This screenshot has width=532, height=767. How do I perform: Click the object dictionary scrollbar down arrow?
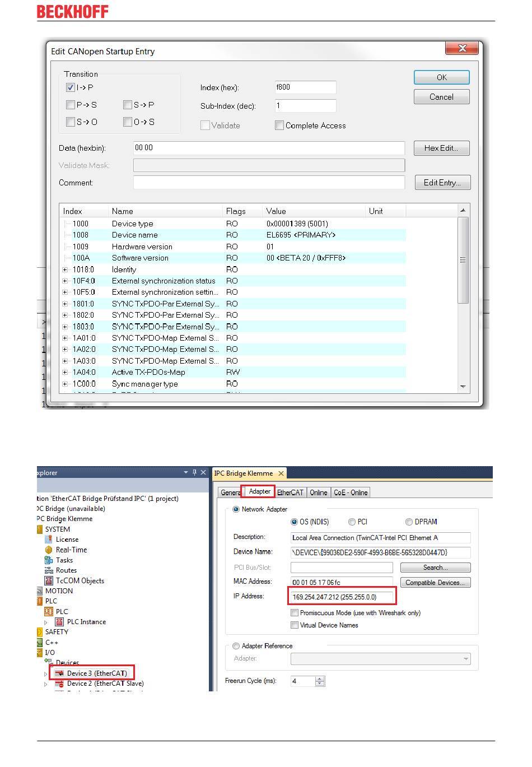point(463,387)
